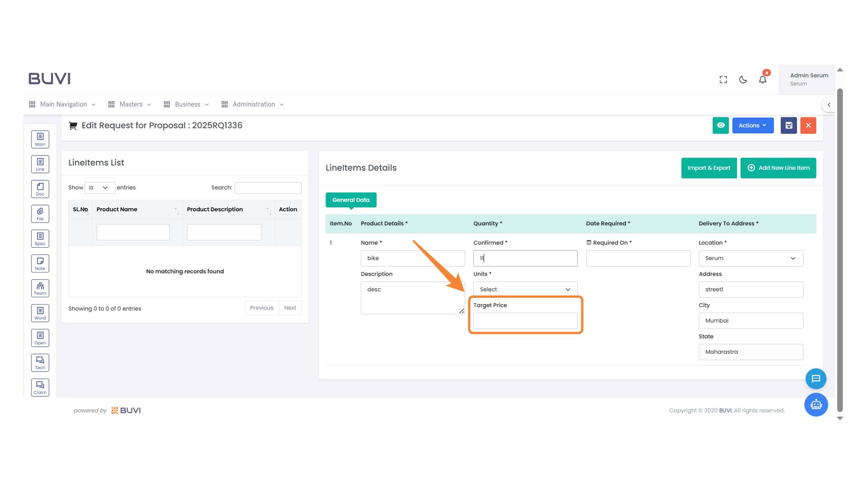Expand the Actions dropdown
The image size is (868, 488).
click(752, 125)
